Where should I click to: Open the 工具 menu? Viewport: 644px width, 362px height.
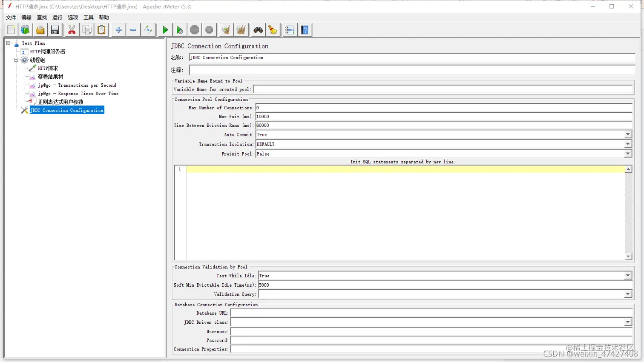[88, 17]
